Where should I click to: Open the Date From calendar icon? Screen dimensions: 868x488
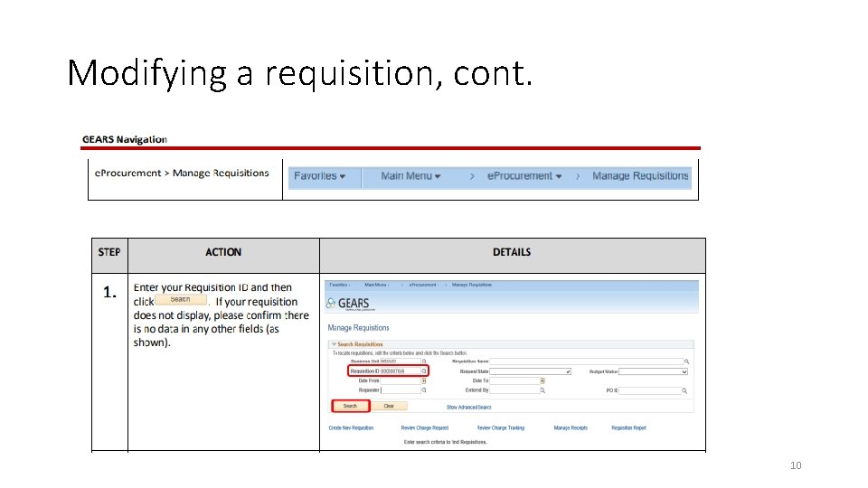coord(424,380)
